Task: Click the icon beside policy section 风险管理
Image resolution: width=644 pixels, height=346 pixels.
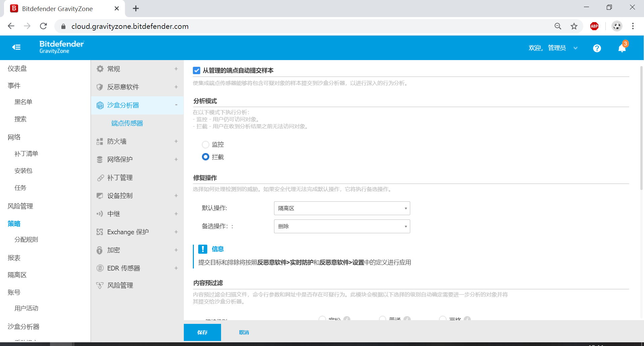Action: pyautogui.click(x=100, y=285)
